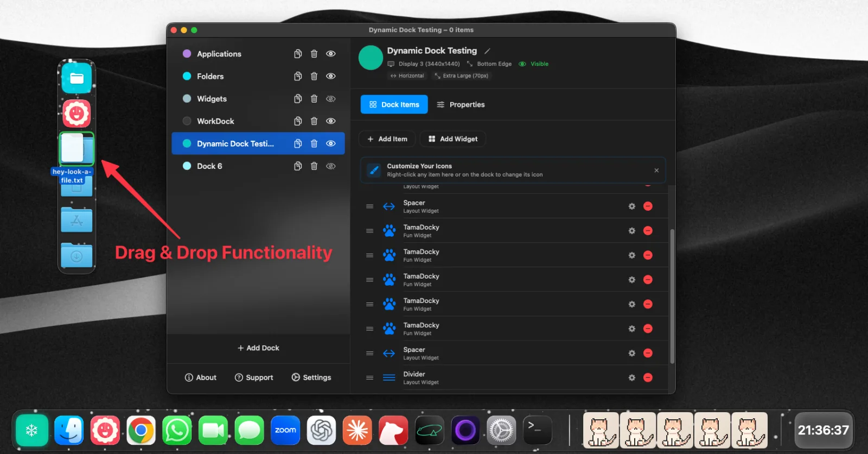Image resolution: width=868 pixels, height=454 pixels.
Task: Remove the Divider widget with the red minus
Action: click(x=648, y=377)
